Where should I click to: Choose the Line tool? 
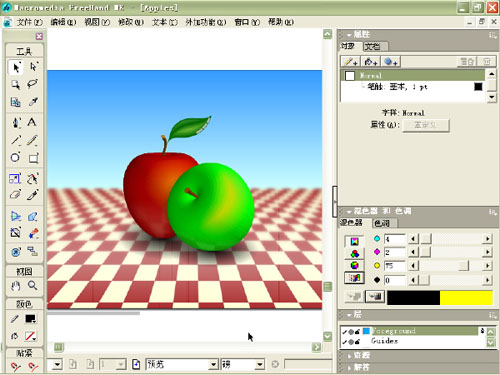click(16, 140)
